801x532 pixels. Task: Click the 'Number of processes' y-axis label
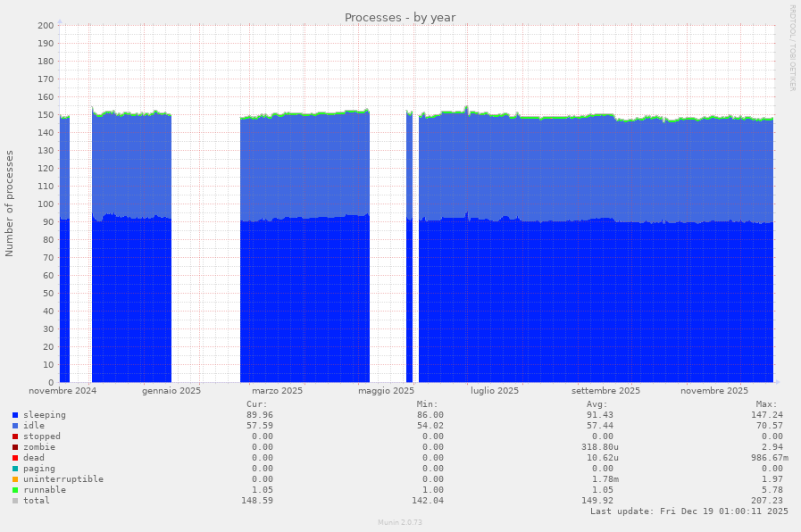tap(10, 204)
